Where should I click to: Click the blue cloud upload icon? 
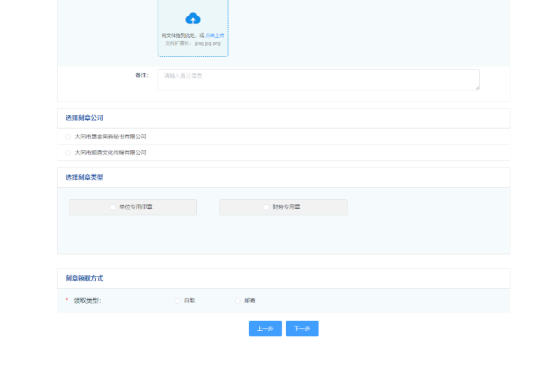coord(193,18)
